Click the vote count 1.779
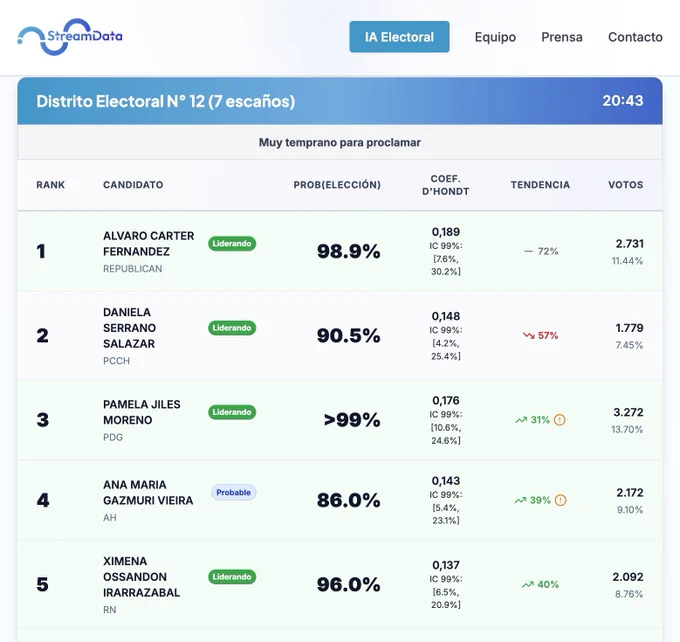 click(x=629, y=328)
